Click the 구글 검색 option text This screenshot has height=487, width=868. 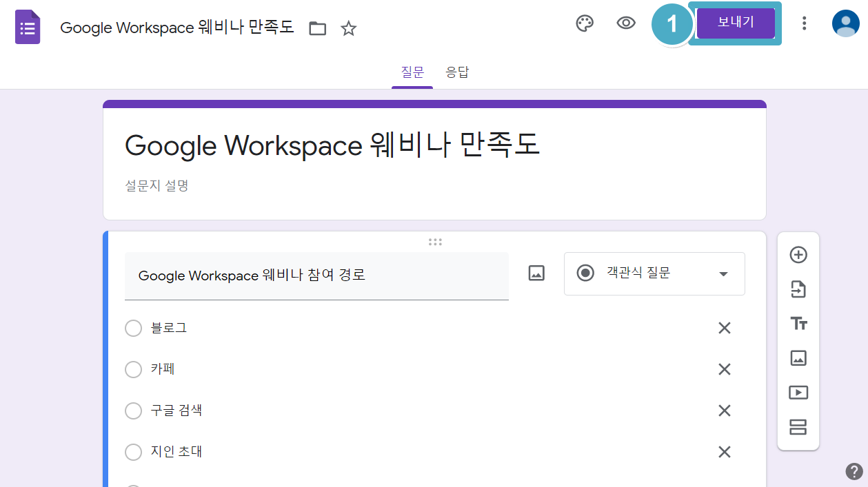tap(176, 411)
